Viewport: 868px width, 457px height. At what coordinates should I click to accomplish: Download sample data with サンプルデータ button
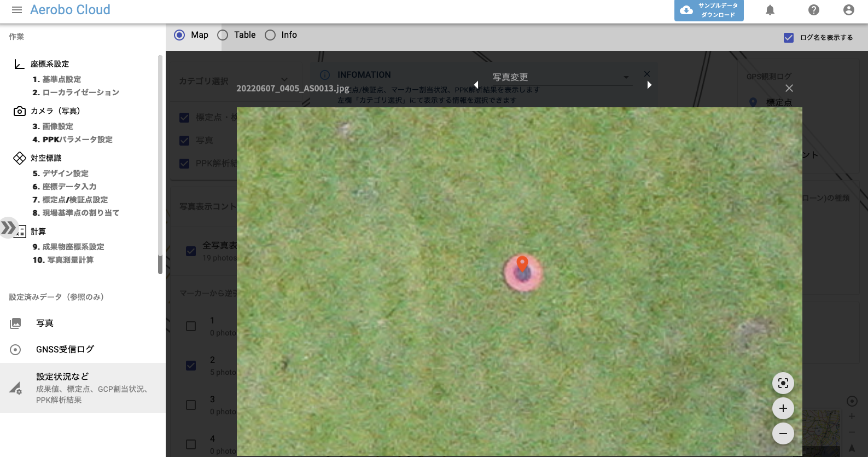point(709,10)
